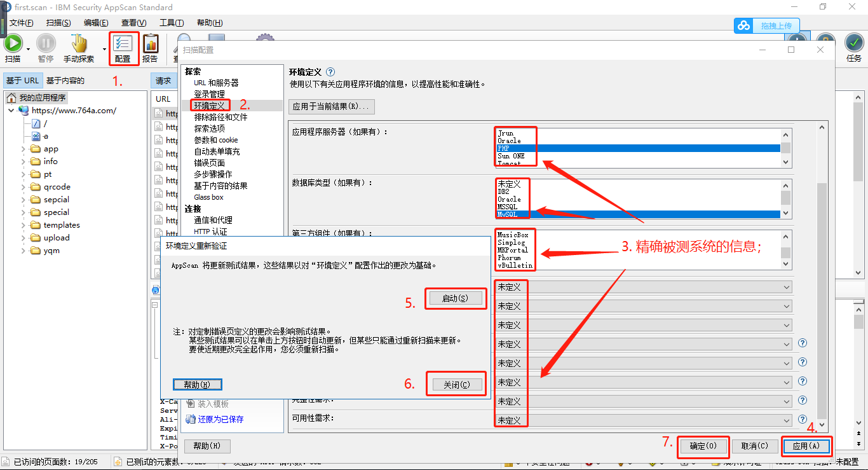
Task: Select the 我的应用程序 home node
Action: 37,98
